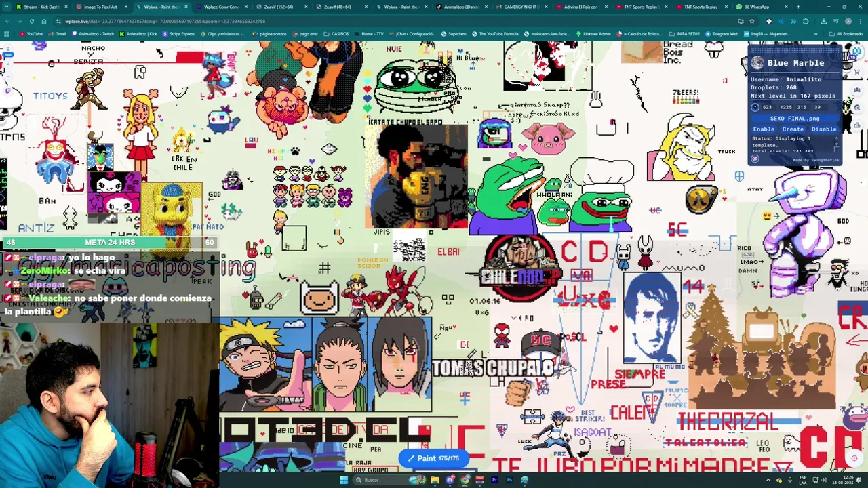Open Windows Start menu
Screen dimensions: 868x488
point(344,480)
